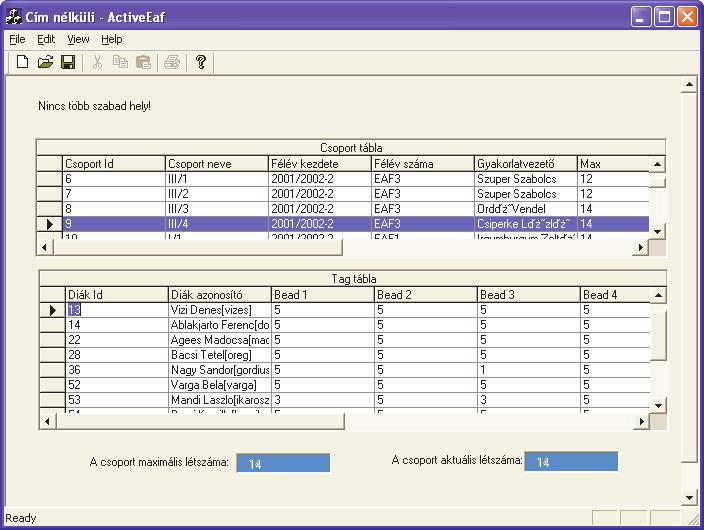Click the Tag tábla horizontal scrollbar thumb
Viewport: 704px width, 530px height.
(x=200, y=421)
